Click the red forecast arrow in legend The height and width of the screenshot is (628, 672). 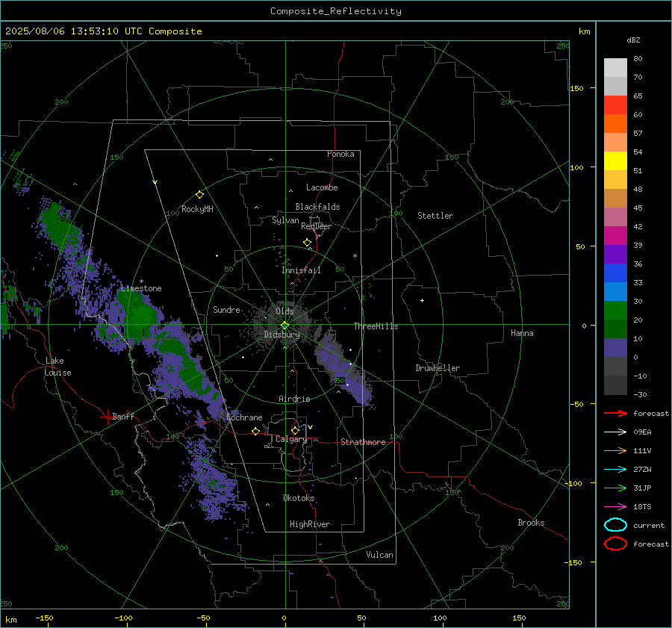(x=615, y=413)
